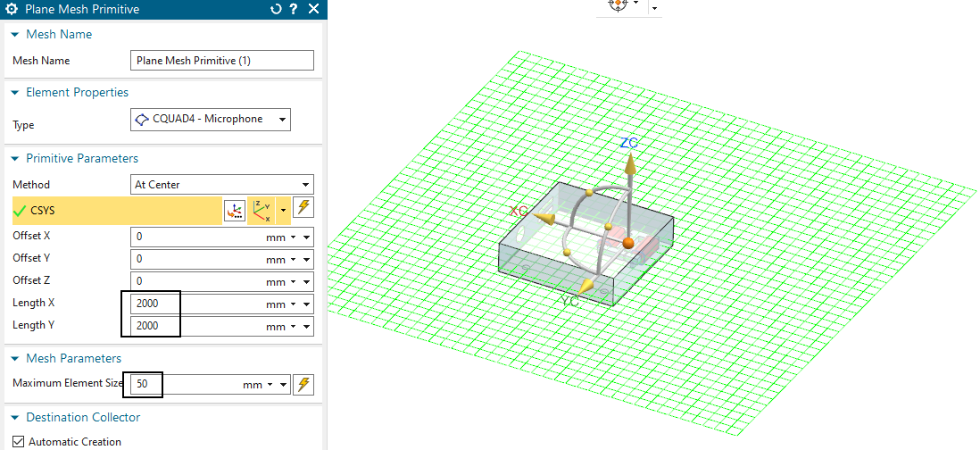980x450 pixels.
Task: Click the Reset dialog icon
Action: tap(276, 10)
